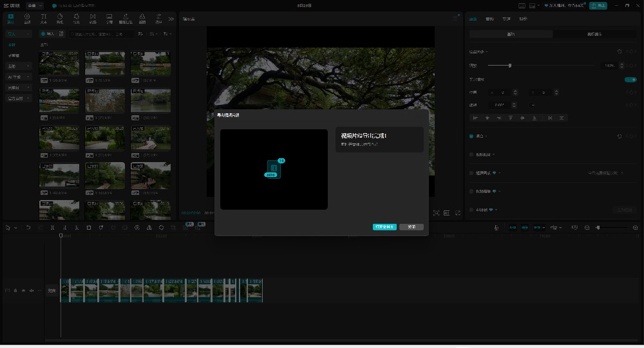The width and height of the screenshot is (644, 348).
Task: Open the Stickers tool tab
Action: [60, 18]
